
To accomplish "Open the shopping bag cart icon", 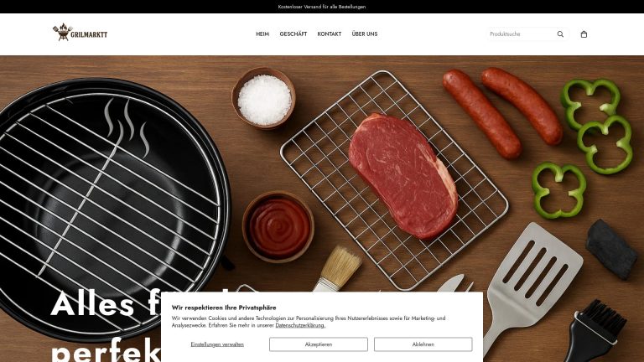I will point(584,34).
